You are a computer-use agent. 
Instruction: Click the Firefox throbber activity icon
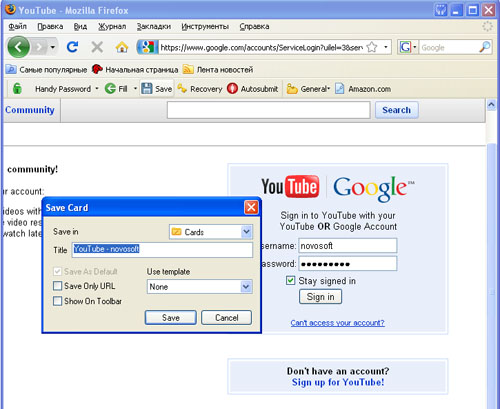click(x=487, y=26)
